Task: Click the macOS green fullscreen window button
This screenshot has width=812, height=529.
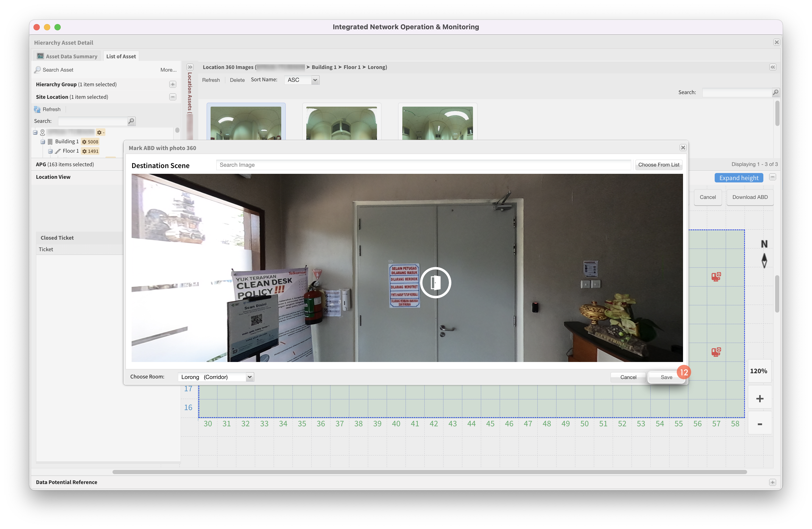Action: point(58,27)
